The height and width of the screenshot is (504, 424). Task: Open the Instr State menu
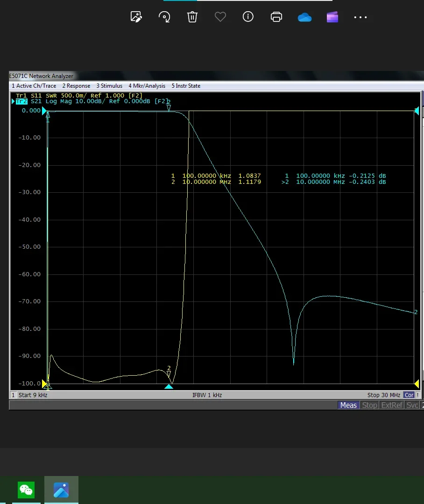[186, 86]
